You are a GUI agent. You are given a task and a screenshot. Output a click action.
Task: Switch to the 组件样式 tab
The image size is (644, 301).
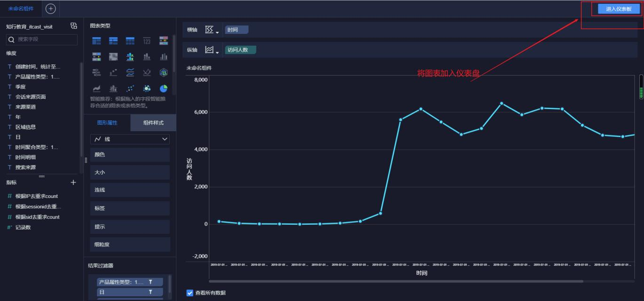(x=153, y=123)
